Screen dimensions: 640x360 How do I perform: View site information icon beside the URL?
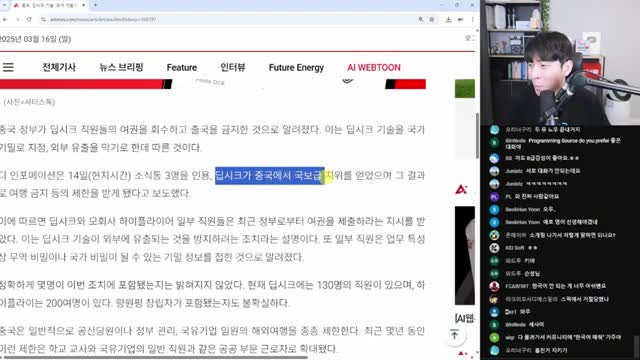click(43, 19)
